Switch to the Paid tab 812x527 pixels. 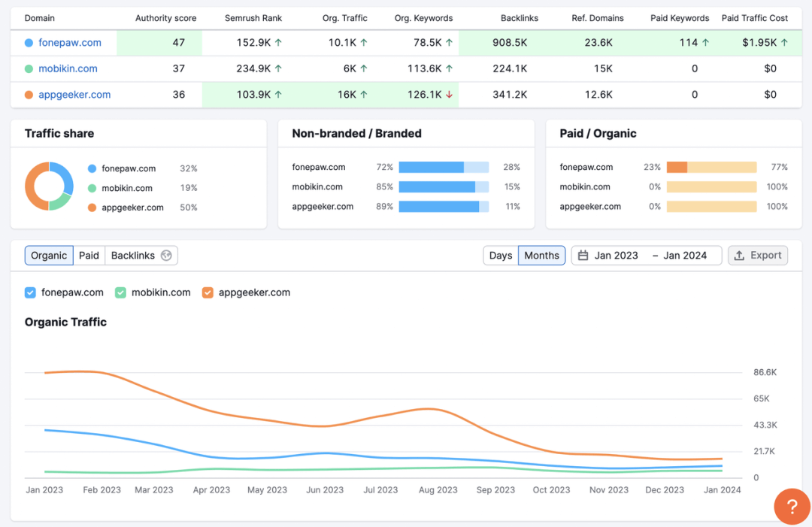click(x=89, y=256)
